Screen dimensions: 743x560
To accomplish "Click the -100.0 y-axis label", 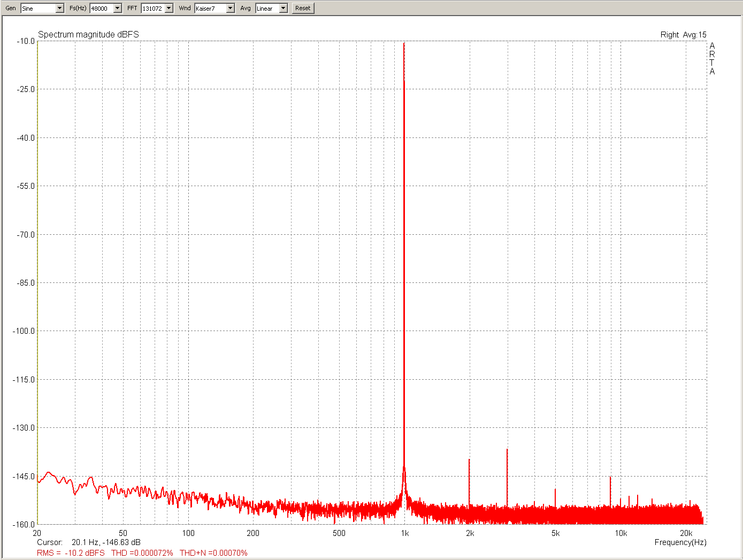I will point(24,331).
